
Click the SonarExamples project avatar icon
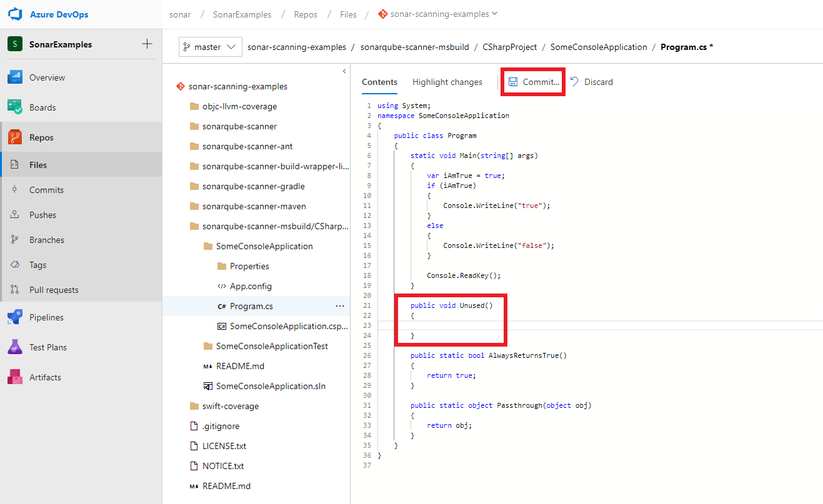(x=15, y=44)
